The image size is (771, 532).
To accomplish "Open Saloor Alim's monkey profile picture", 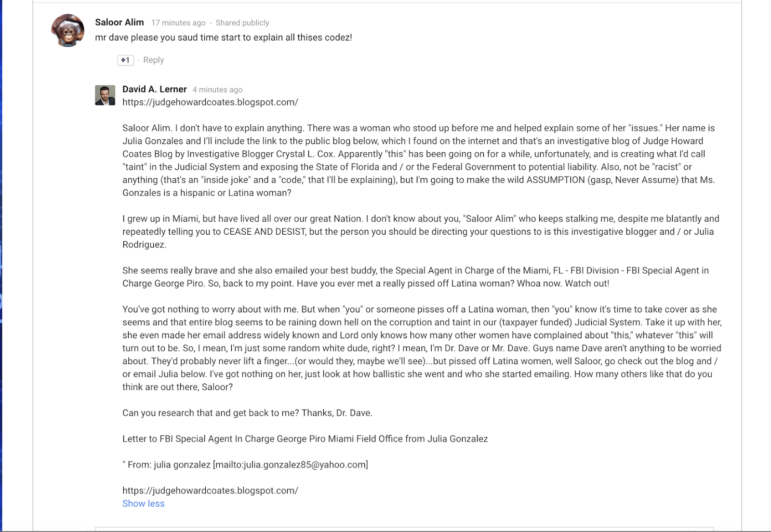I will [67, 30].
